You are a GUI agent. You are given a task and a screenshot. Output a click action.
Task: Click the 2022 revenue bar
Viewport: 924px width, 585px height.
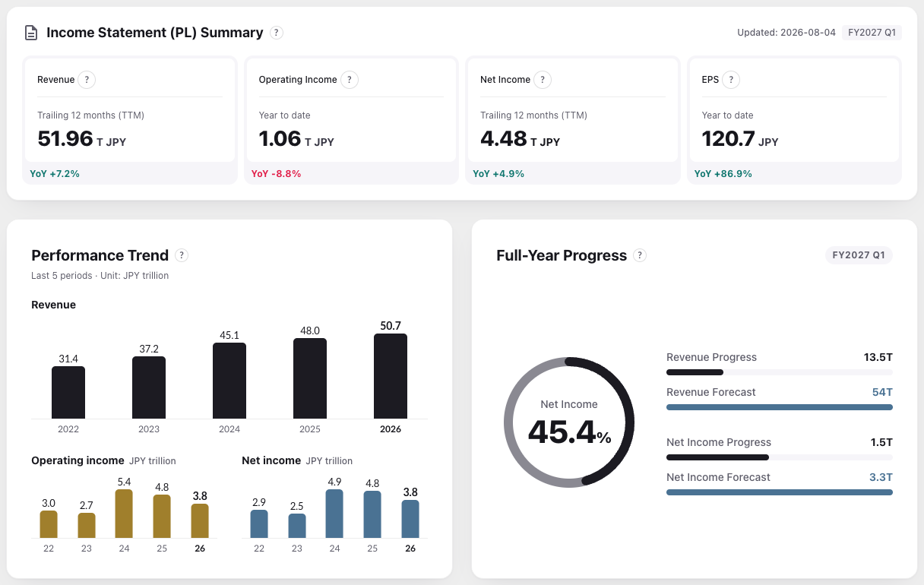click(68, 393)
